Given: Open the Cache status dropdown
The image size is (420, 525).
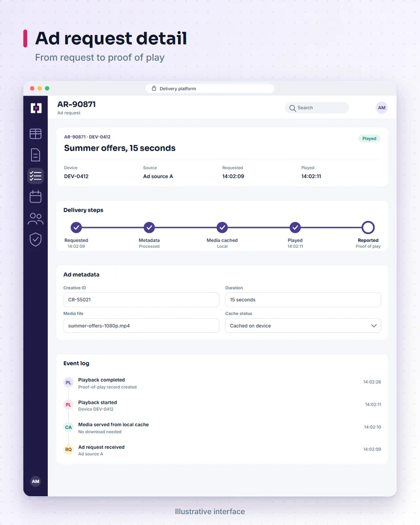Looking at the screenshot, I should (x=303, y=326).
